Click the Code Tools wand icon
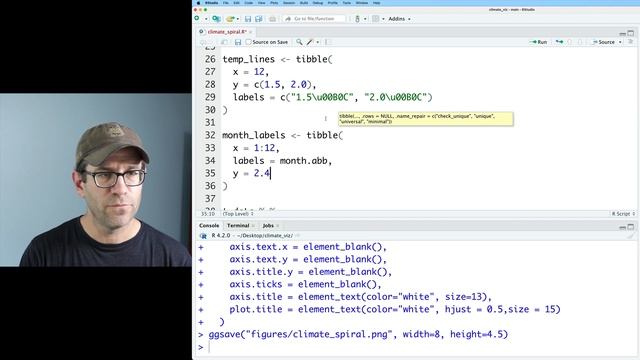The image size is (640, 360). click(310, 42)
